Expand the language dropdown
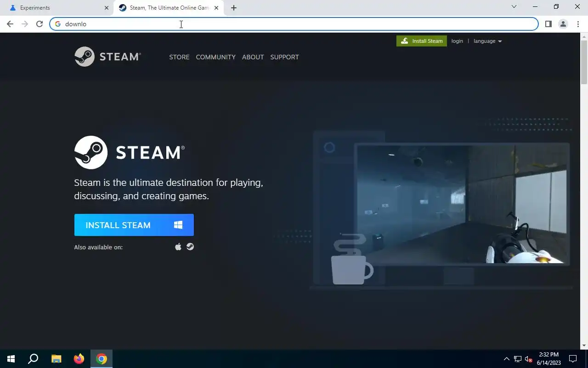The image size is (588, 368). pos(487,41)
